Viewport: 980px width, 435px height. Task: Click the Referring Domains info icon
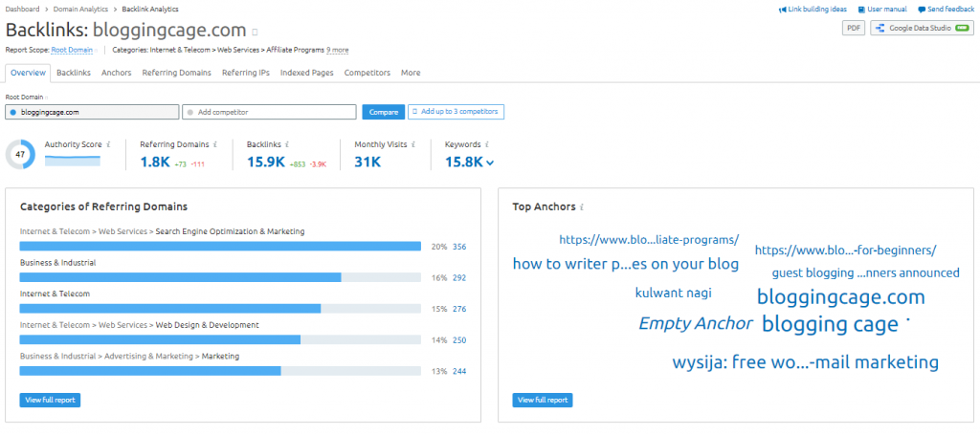tap(215, 144)
